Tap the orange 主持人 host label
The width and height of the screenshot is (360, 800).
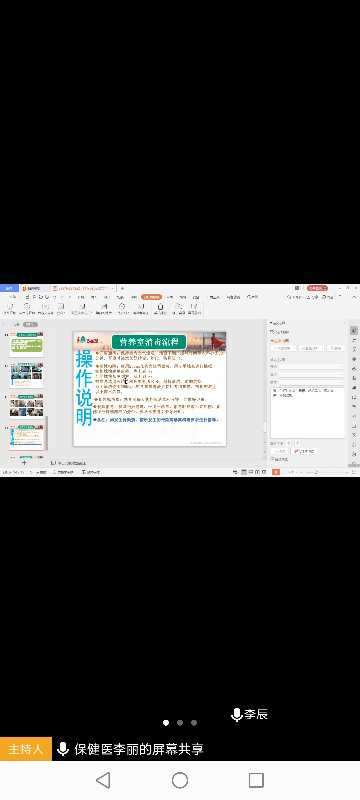(25, 749)
